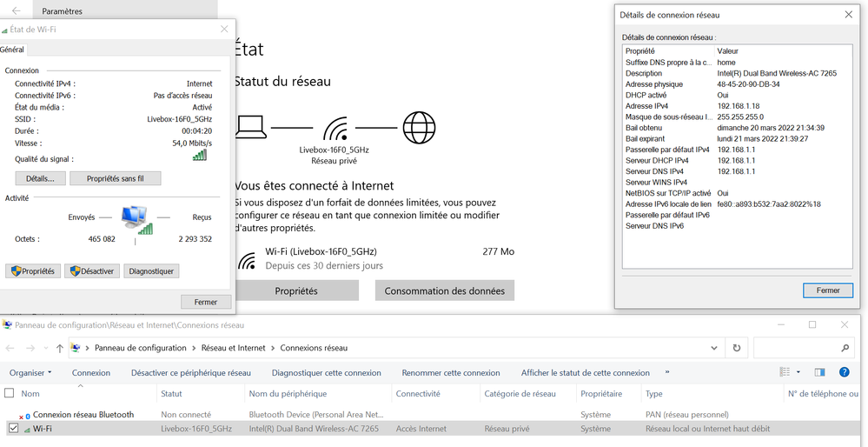The height and width of the screenshot is (447, 868).
Task: Refresh the Connexions réseau folder
Action: click(x=737, y=348)
